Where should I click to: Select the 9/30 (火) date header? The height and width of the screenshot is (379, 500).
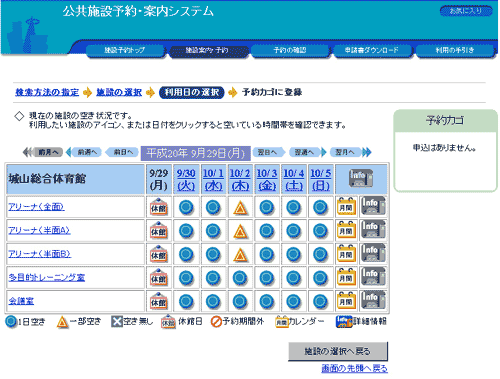point(186,179)
